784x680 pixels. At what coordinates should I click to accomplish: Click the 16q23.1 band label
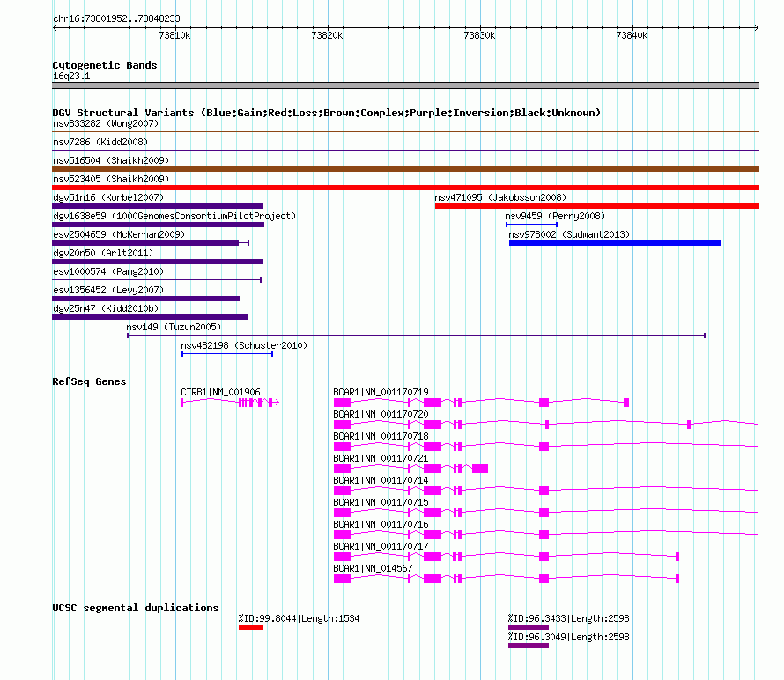click(71, 76)
